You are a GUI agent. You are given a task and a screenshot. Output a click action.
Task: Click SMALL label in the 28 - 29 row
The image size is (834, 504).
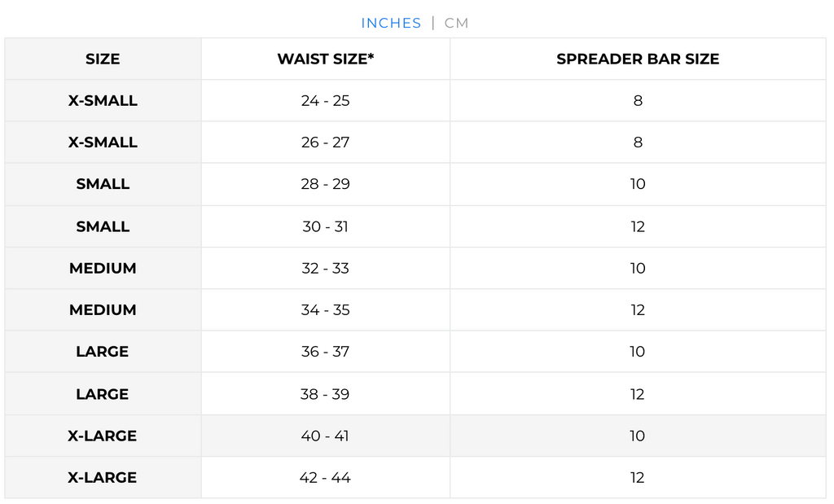click(x=103, y=184)
